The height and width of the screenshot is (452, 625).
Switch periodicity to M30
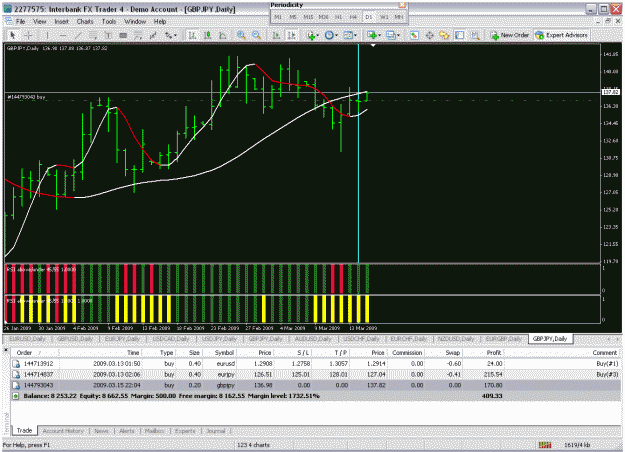click(x=323, y=17)
